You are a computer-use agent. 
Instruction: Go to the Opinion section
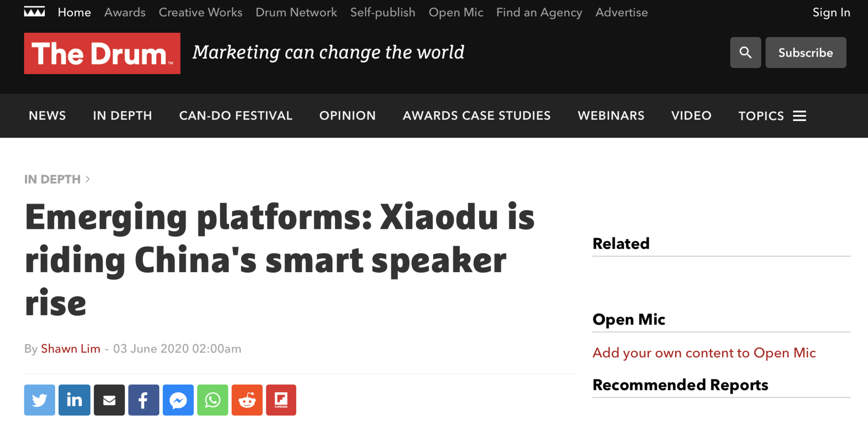coord(347,116)
